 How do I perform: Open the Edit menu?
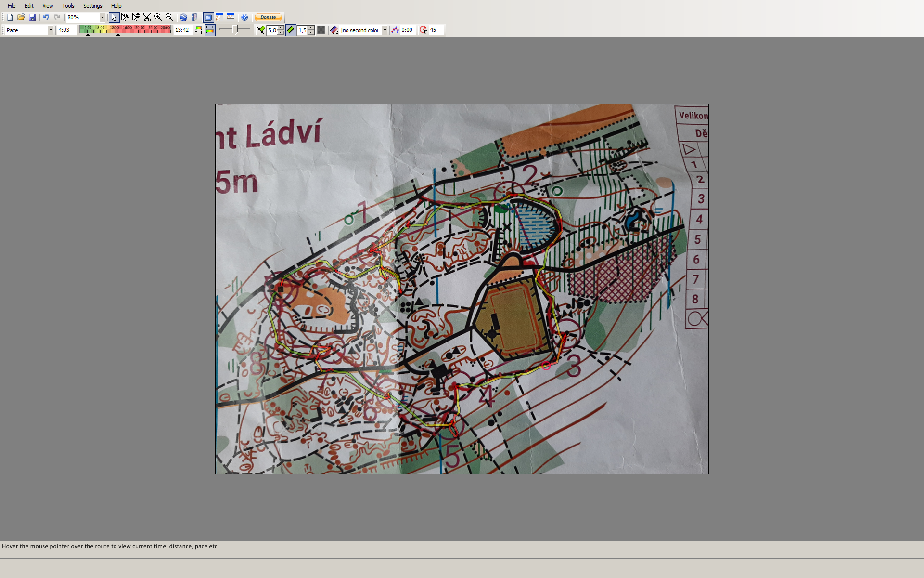click(29, 6)
